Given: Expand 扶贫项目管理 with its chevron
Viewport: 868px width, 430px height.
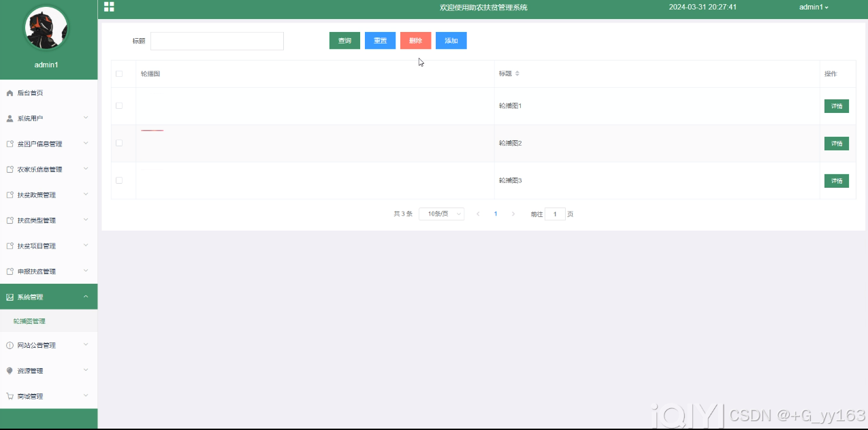Looking at the screenshot, I should point(86,245).
